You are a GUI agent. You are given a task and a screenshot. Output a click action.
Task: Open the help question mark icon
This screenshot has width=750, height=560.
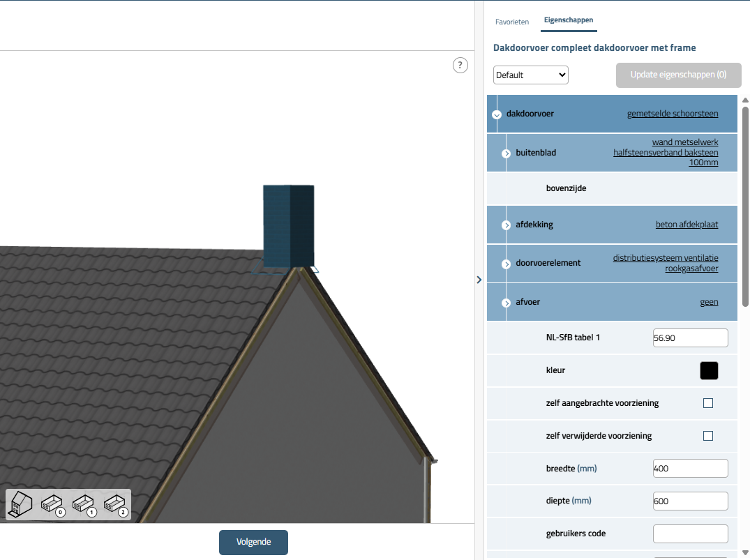coord(460,66)
